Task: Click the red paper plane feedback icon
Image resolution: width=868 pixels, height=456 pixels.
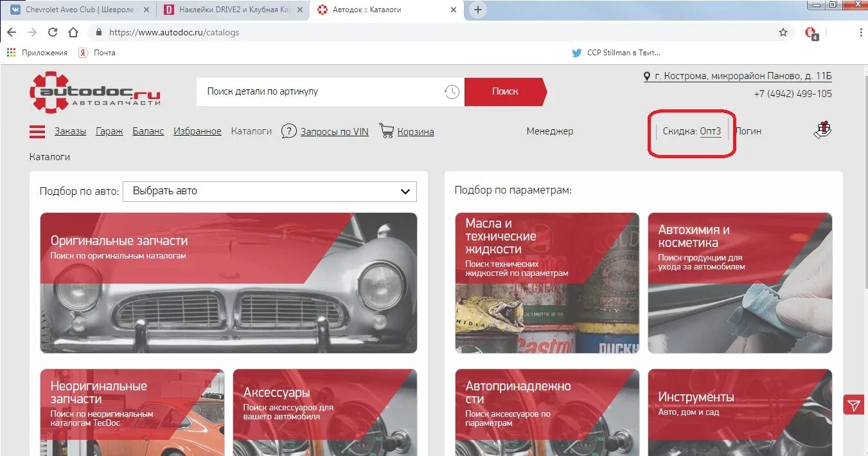Action: click(854, 405)
